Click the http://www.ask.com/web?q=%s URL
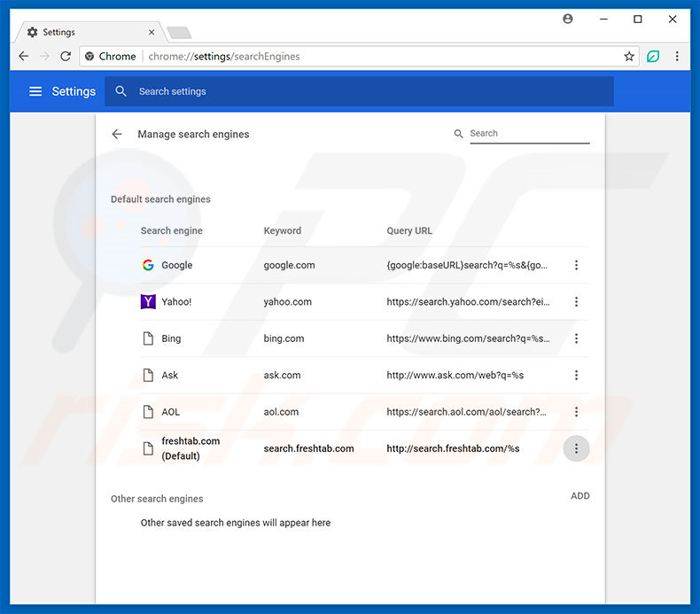 455,375
